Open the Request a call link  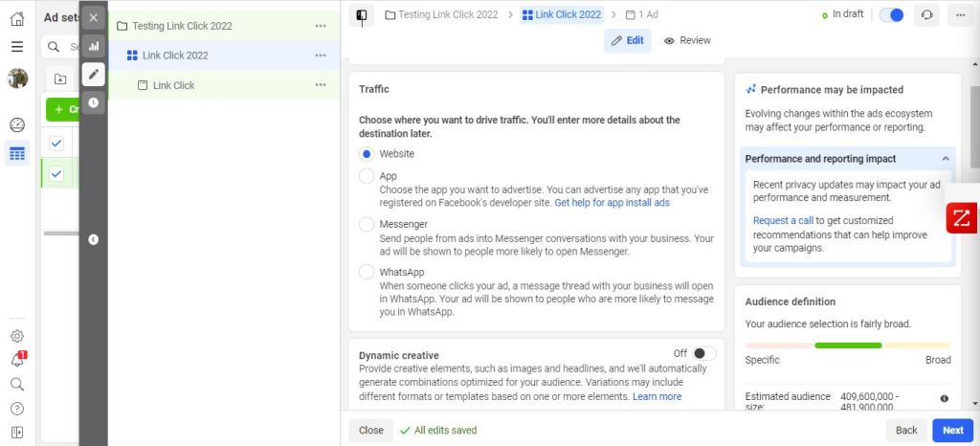pos(783,220)
